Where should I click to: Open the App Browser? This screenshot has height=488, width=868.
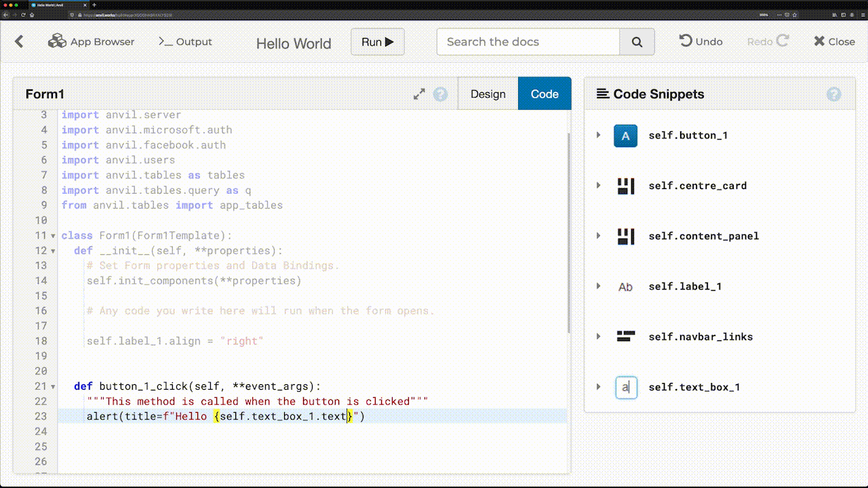pyautogui.click(x=92, y=41)
